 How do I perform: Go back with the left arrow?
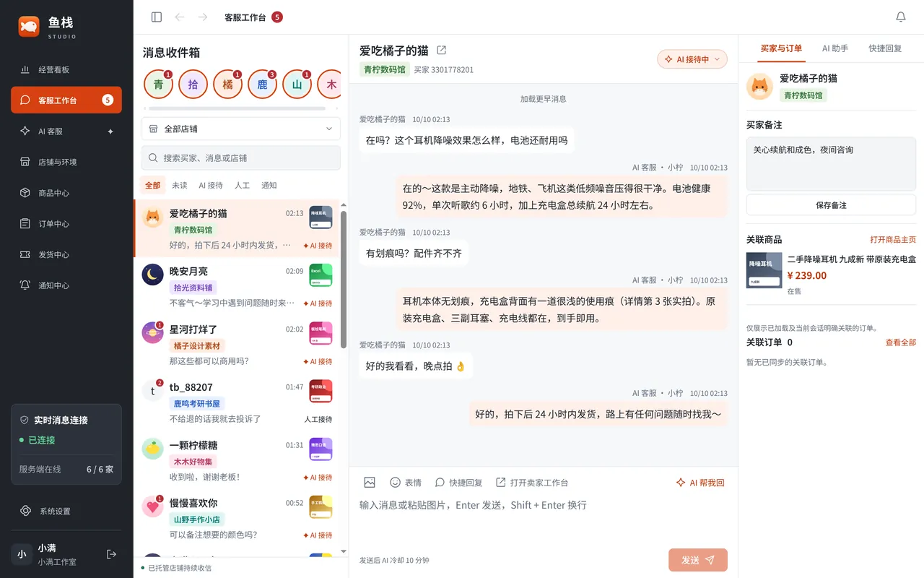pos(180,17)
